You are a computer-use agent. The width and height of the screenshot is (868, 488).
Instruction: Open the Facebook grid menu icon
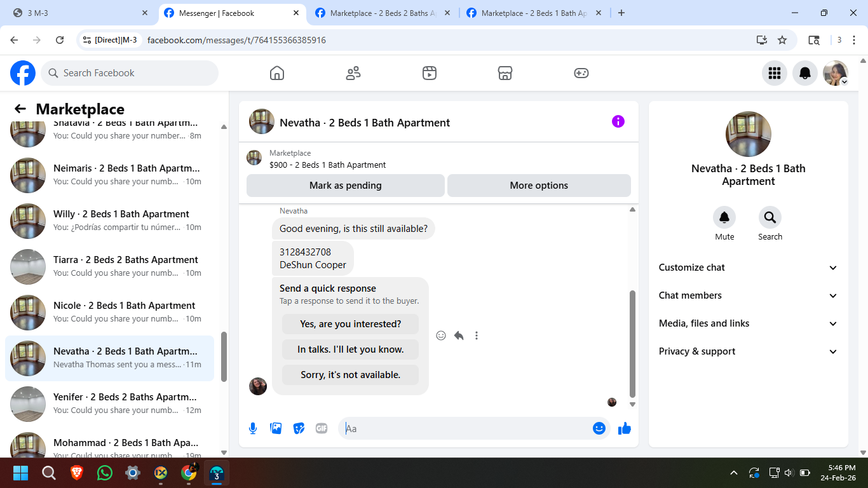tap(775, 73)
